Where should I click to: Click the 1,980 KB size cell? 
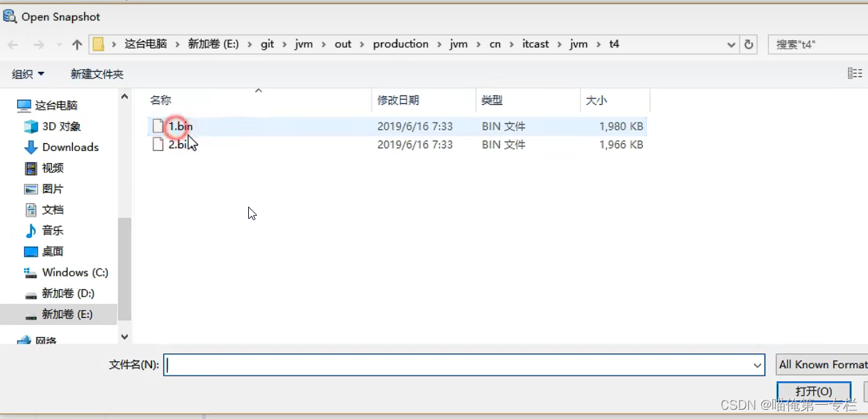[x=621, y=126]
